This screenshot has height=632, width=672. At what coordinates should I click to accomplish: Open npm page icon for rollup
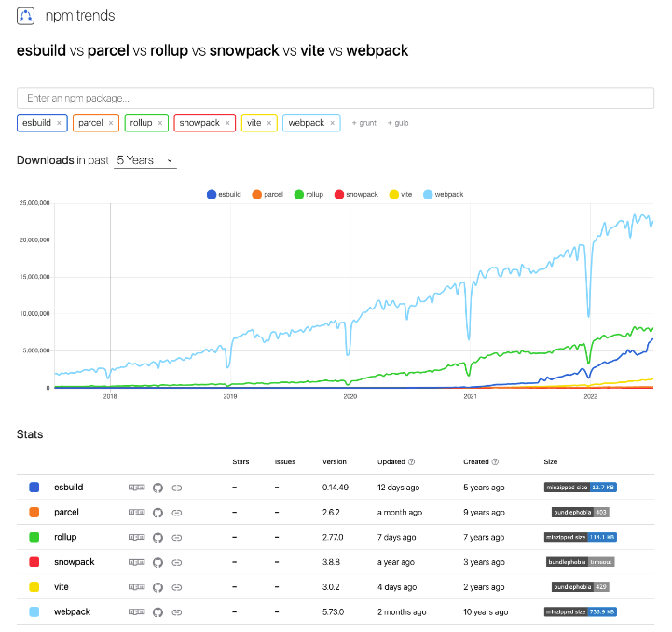[x=137, y=537]
